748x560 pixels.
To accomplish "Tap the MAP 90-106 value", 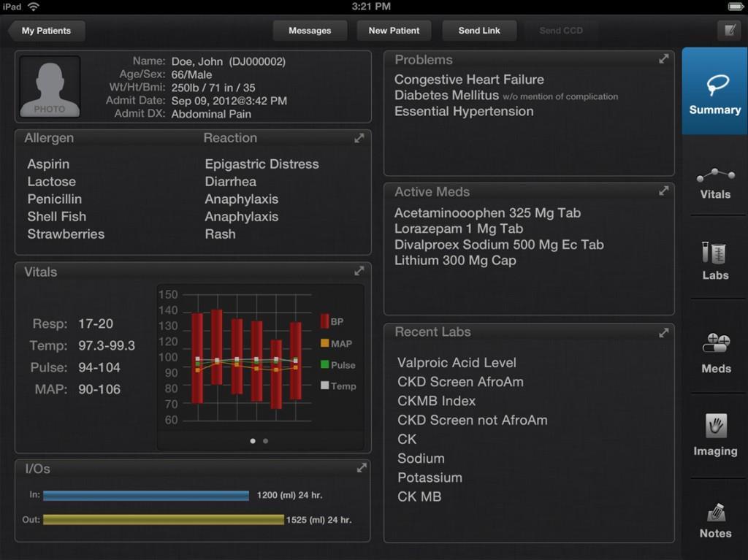I will (x=99, y=389).
